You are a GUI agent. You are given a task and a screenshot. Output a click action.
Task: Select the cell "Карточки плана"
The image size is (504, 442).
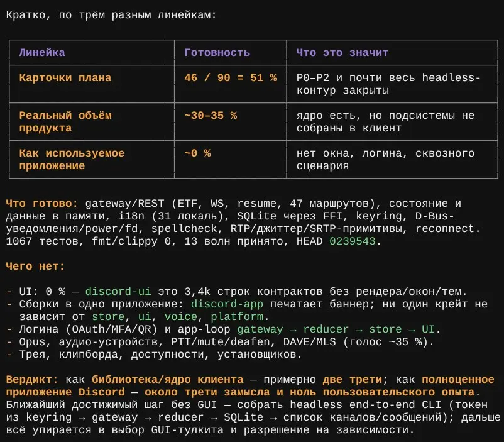[x=65, y=77]
